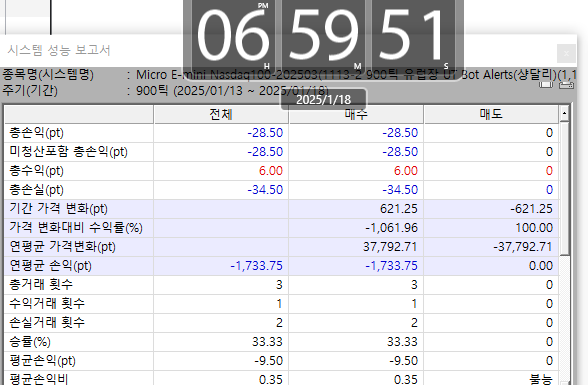This screenshot has height=385, width=588.
Task: Select the 매도 column header
Action: (491, 114)
